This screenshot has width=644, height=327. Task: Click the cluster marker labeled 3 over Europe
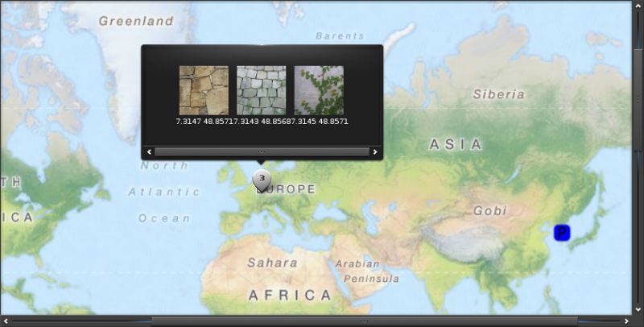point(262,180)
